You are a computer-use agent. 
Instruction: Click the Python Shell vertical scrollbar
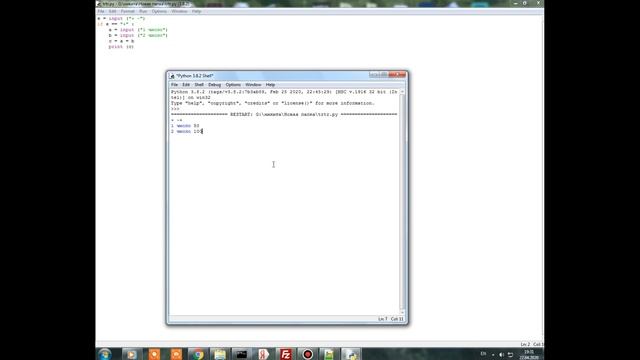point(402,202)
